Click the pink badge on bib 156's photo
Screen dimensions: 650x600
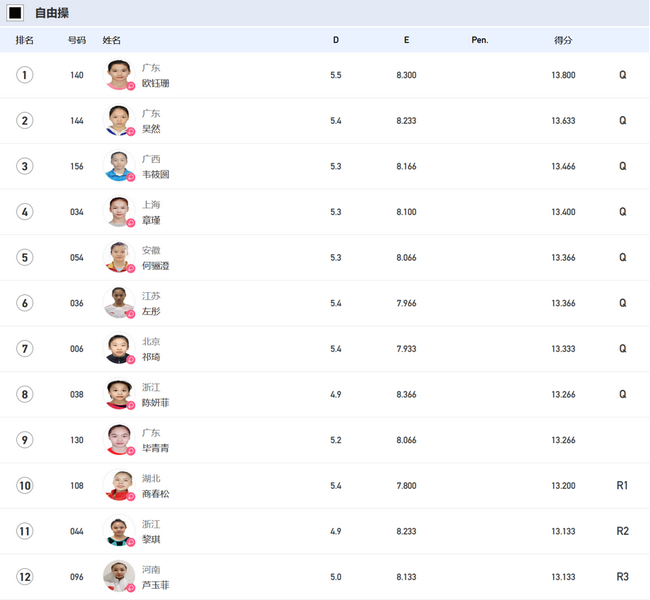click(131, 177)
